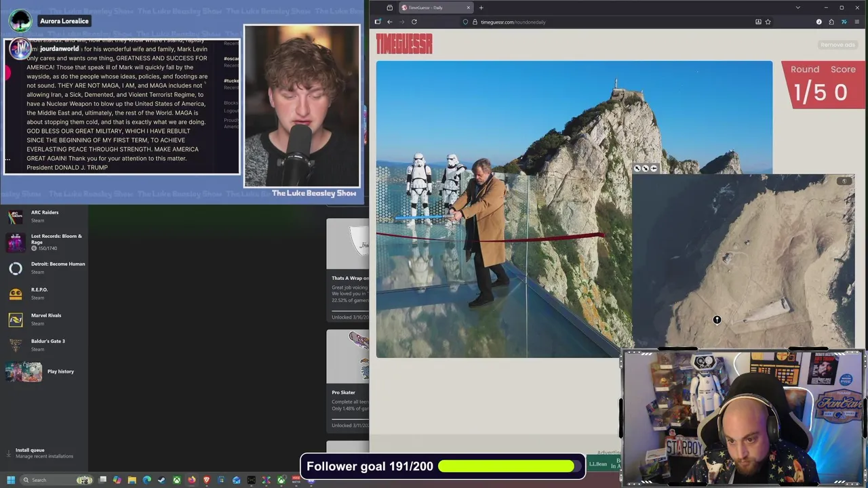Click the TIMEGUESSR logo

coord(404,44)
